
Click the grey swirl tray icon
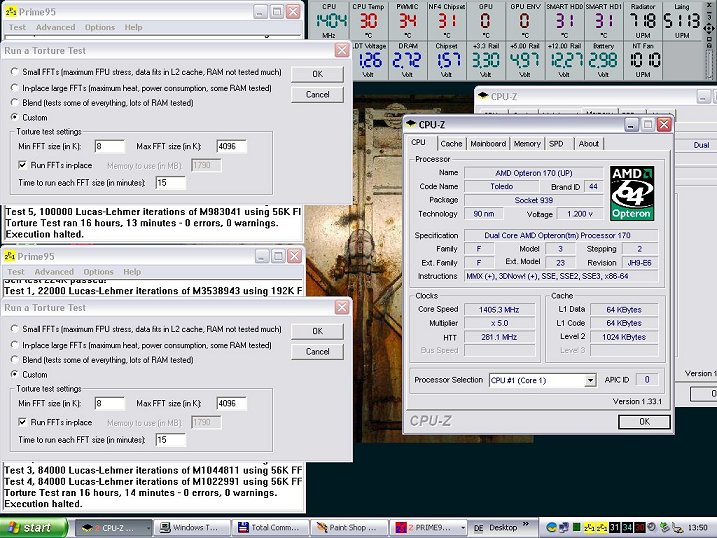click(x=652, y=527)
